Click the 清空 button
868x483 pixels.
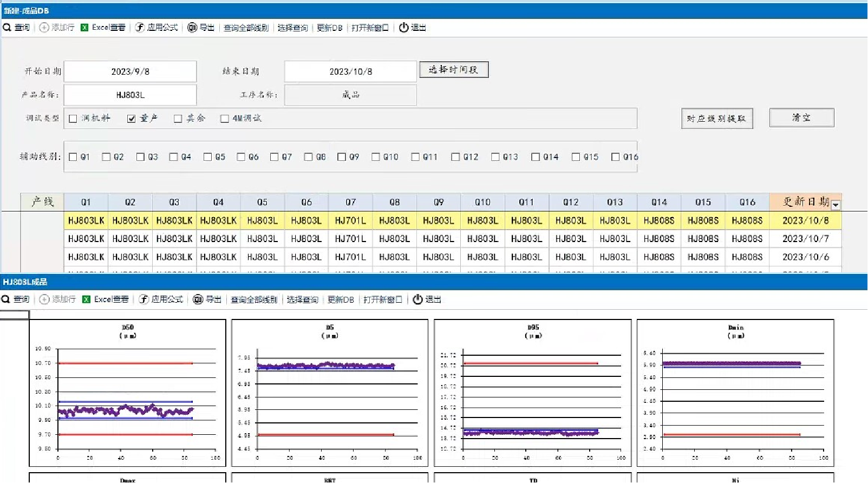[x=802, y=118]
